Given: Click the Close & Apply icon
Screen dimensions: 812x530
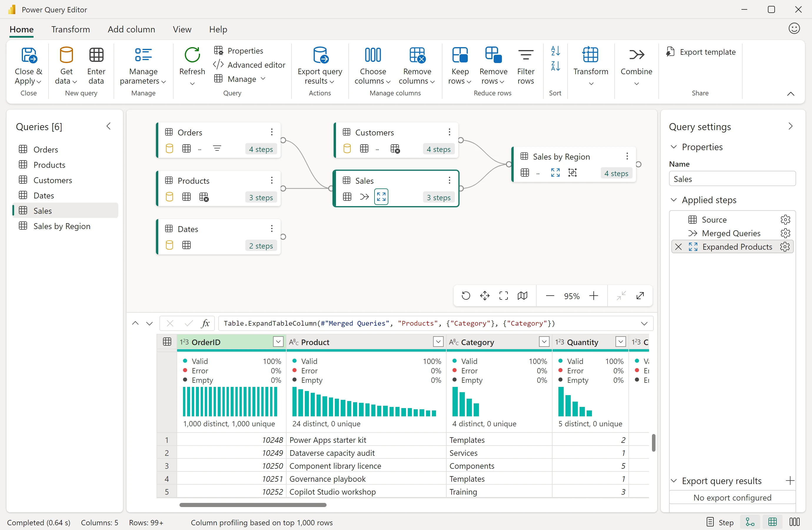Looking at the screenshot, I should [x=29, y=55].
